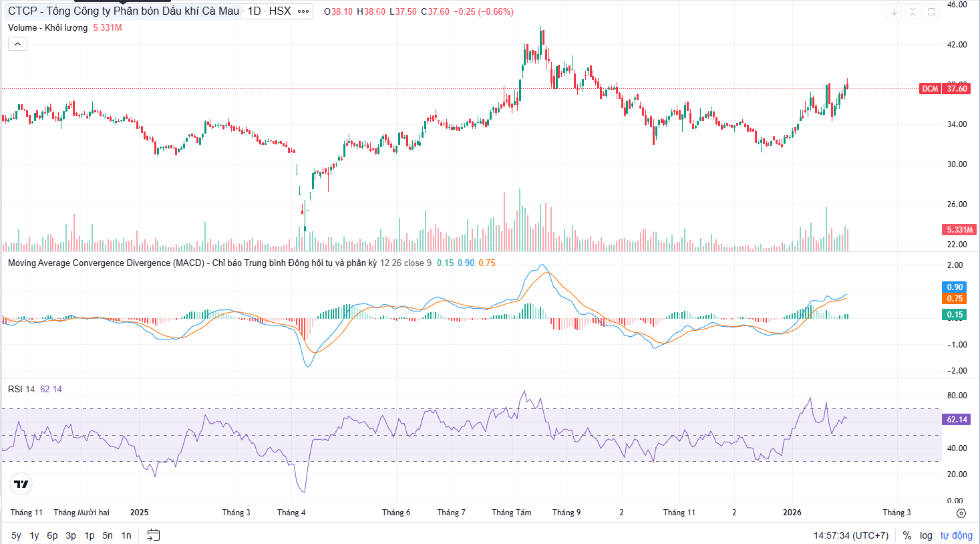Select the 6p time range

pos(52,535)
